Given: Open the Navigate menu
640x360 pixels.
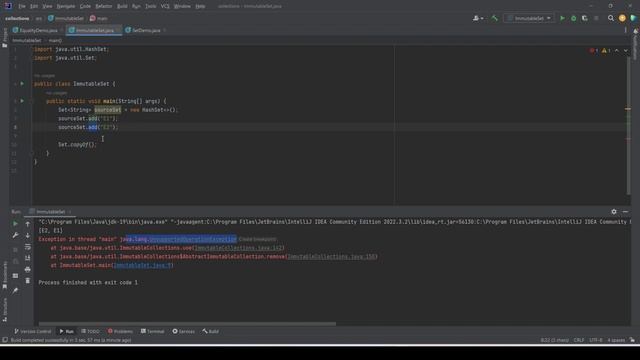Looking at the screenshot, I should point(66,6).
